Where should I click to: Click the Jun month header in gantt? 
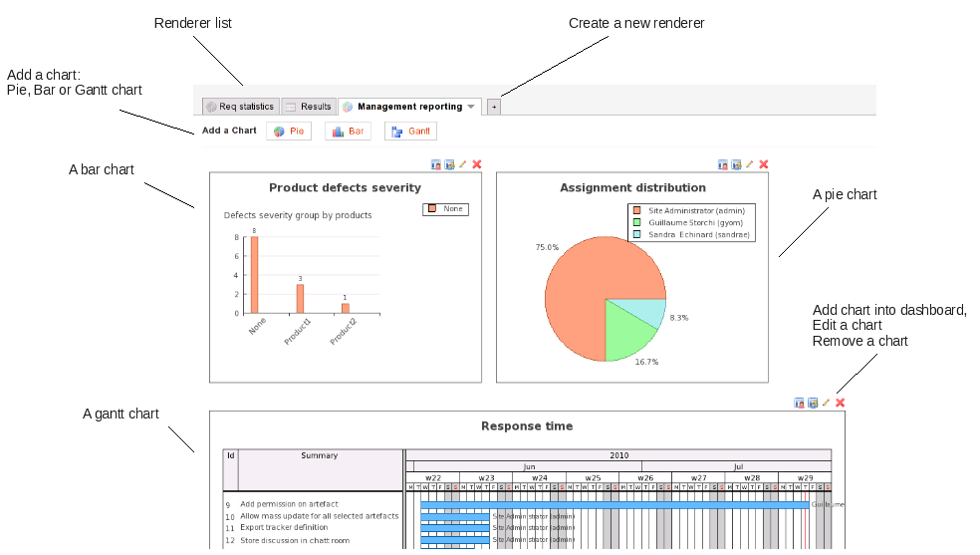529,466
